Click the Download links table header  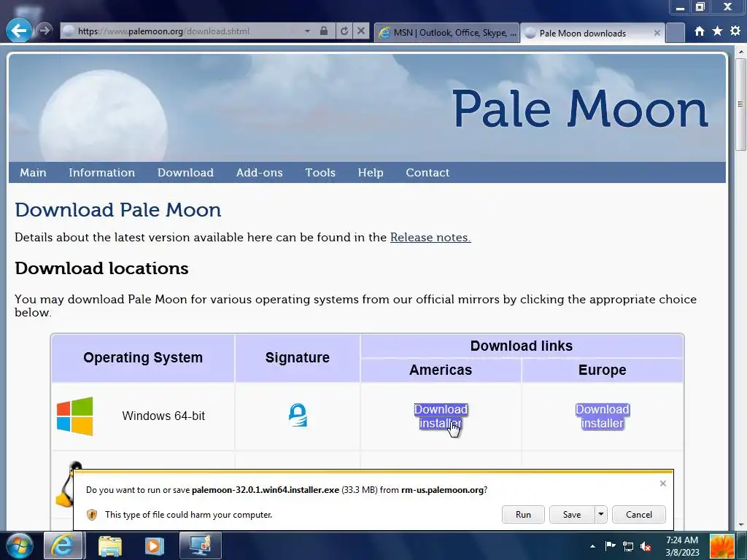521,346
